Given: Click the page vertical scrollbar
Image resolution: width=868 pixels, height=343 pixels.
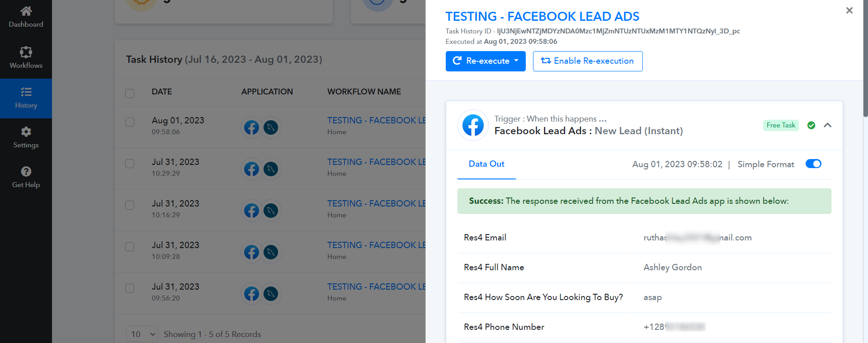Looking at the screenshot, I should pyautogui.click(x=865, y=59).
